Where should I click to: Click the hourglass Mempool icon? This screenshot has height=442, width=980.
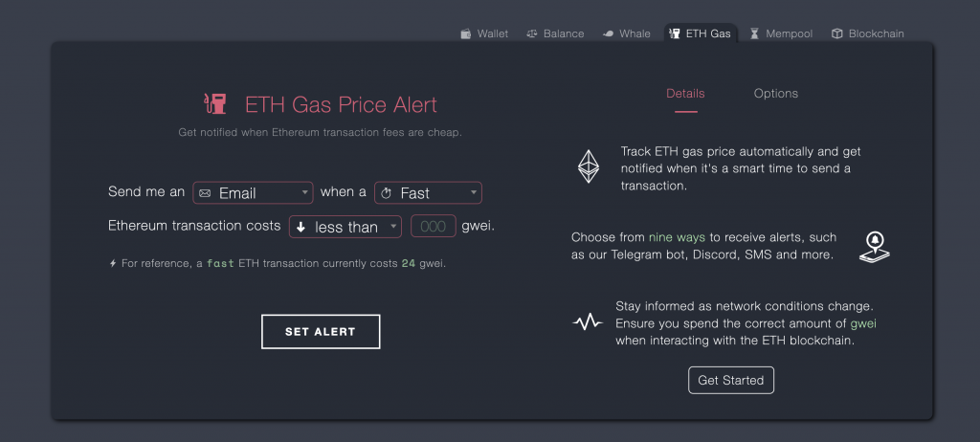point(754,33)
